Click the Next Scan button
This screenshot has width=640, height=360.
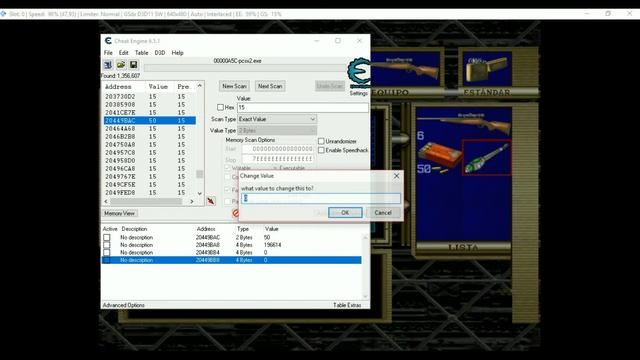pos(270,86)
